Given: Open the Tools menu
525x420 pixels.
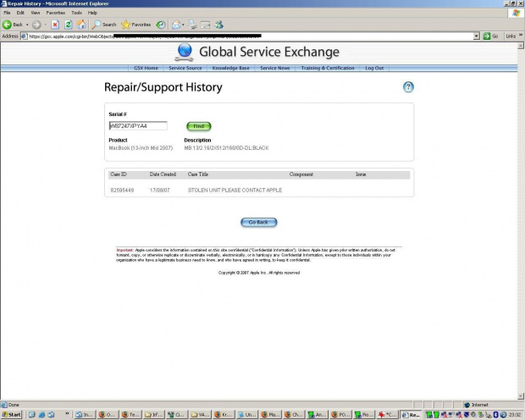Looking at the screenshot, I should click(x=76, y=13).
